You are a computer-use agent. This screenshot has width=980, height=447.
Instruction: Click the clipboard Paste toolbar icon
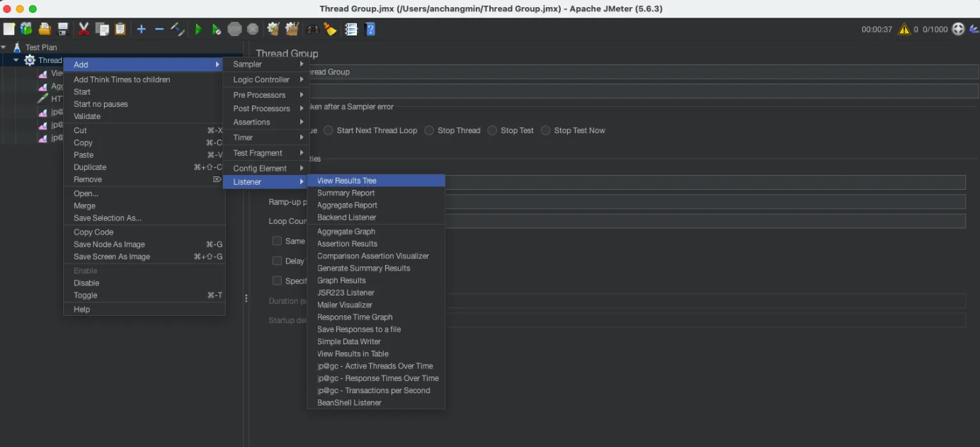pos(120,29)
